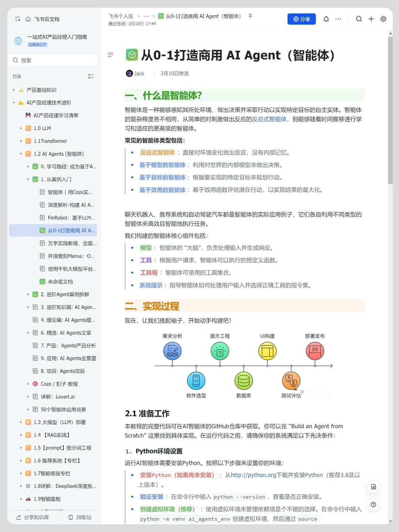Click the 二、实现过程 heading
This screenshot has height=532, width=399.
pos(152,306)
